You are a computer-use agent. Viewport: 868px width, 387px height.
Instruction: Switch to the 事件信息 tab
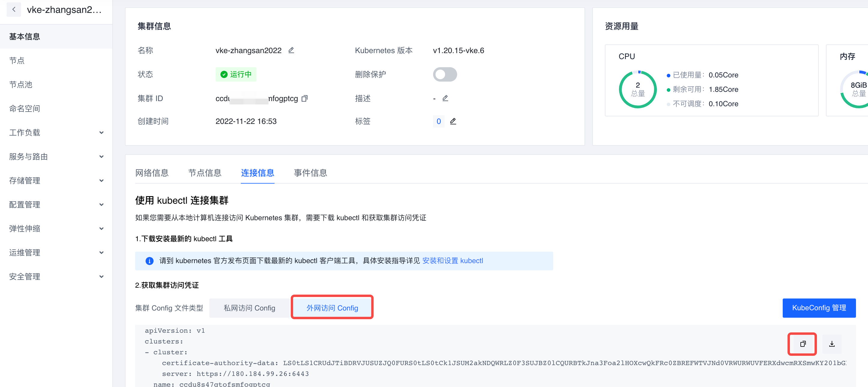[310, 173]
